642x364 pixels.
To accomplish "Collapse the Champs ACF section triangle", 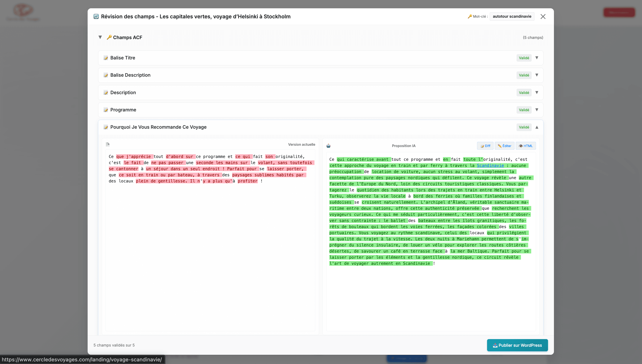I will click(100, 37).
